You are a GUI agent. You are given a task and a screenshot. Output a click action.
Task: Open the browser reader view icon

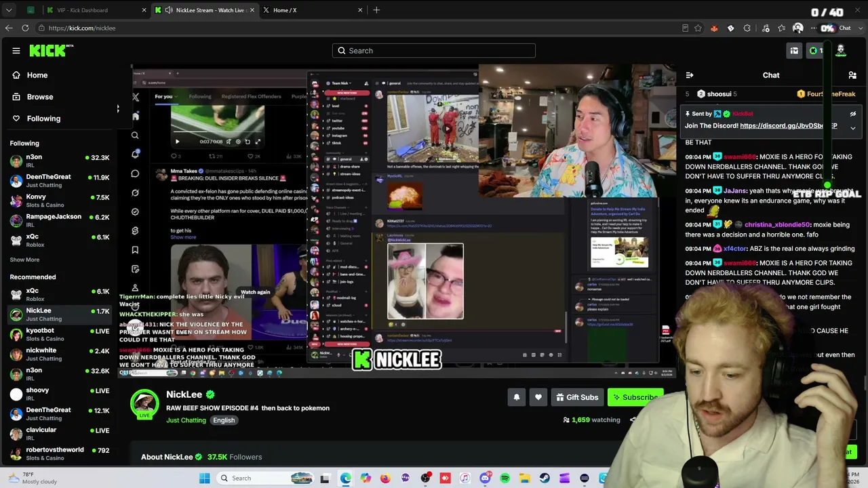(x=685, y=28)
